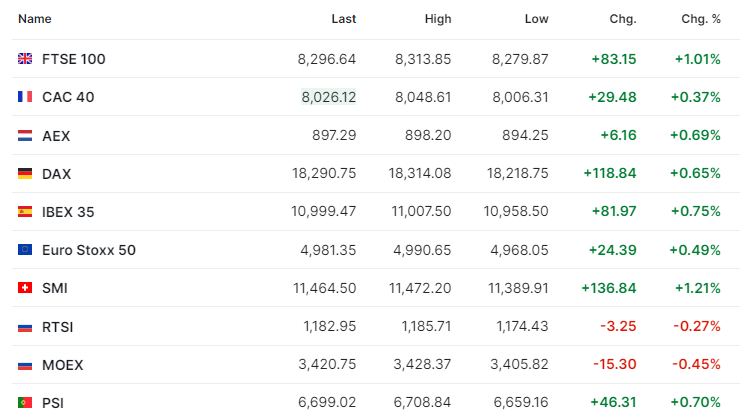Click the EU flag icon beside Euro Stoxx 50
Image resolution: width=740 pixels, height=414 pixels.
(x=25, y=250)
